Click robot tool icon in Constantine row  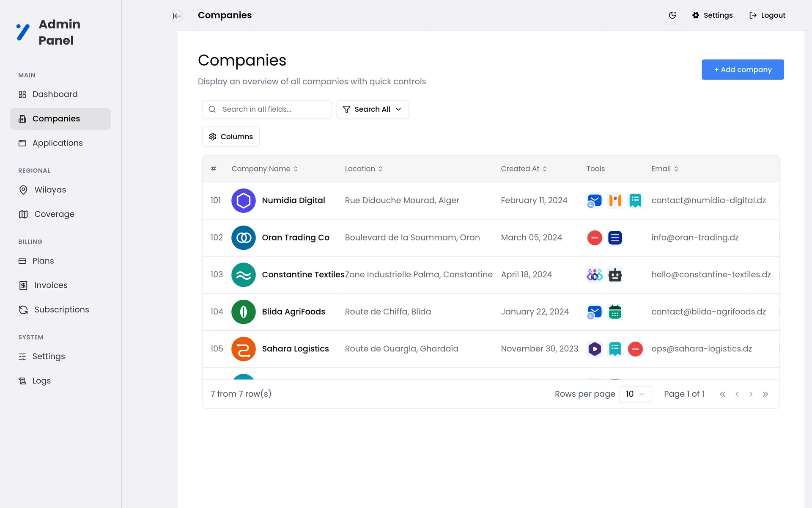coord(615,275)
